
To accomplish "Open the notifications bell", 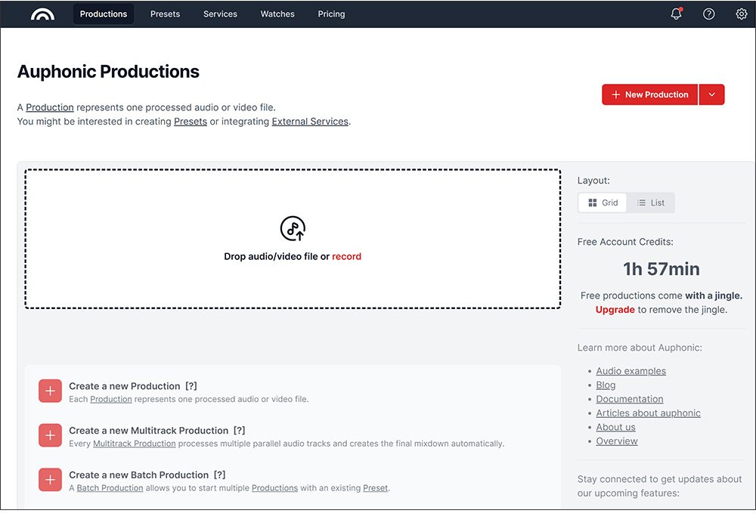I will point(676,14).
